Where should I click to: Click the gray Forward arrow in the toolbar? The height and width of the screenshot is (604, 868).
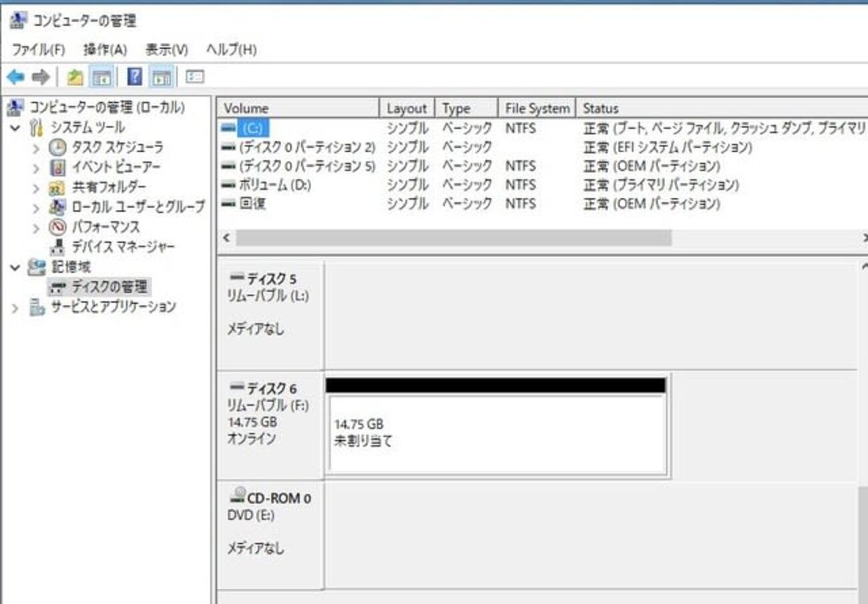41,78
